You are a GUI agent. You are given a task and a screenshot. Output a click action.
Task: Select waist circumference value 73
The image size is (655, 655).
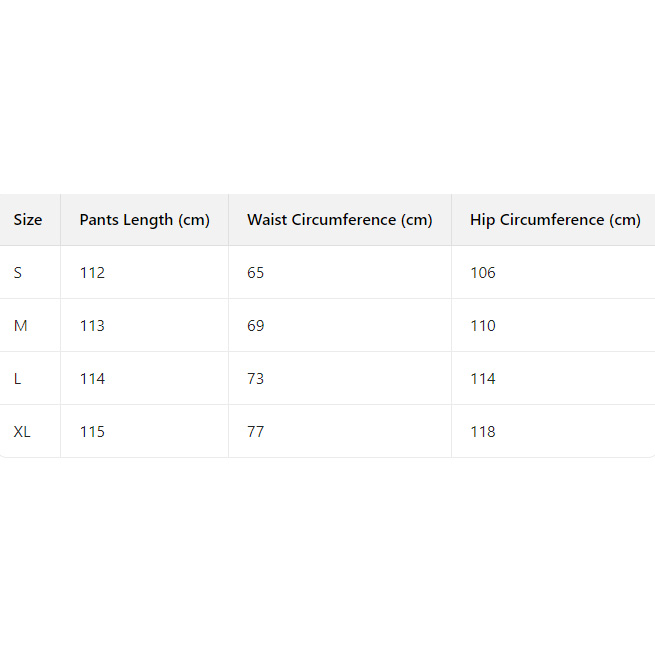point(256,379)
